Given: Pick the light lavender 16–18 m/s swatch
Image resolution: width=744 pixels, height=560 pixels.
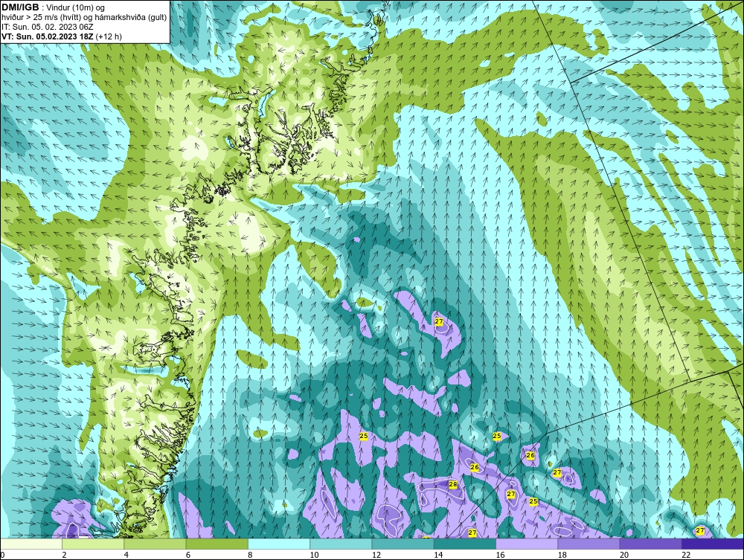Looking at the screenshot, I should [527, 544].
